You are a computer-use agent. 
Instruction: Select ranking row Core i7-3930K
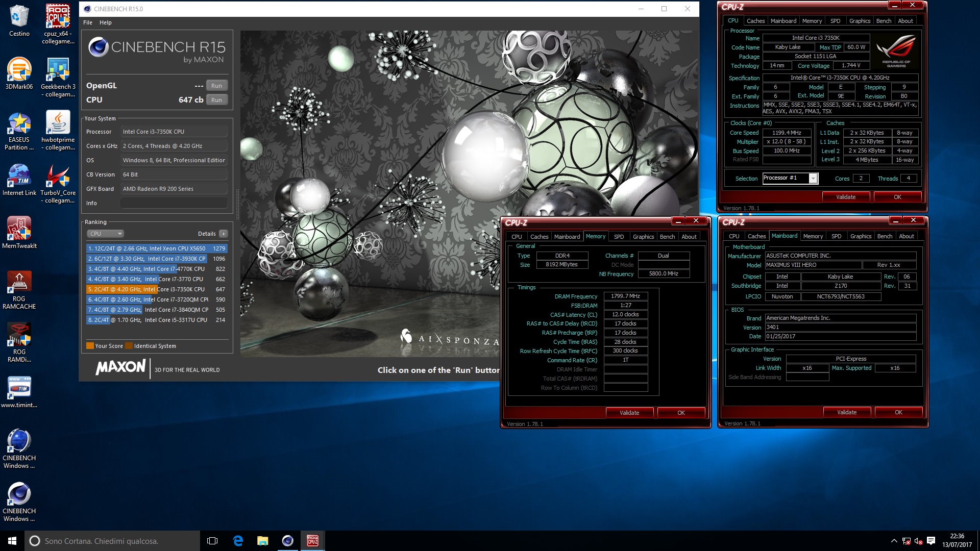pos(157,259)
